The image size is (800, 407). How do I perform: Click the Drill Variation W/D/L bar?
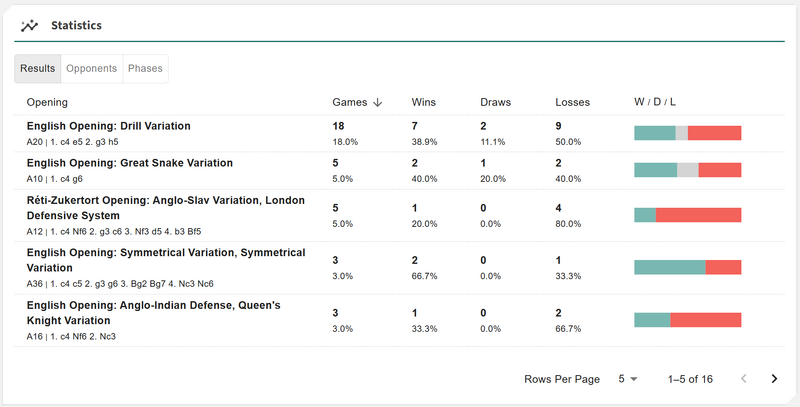tap(687, 133)
